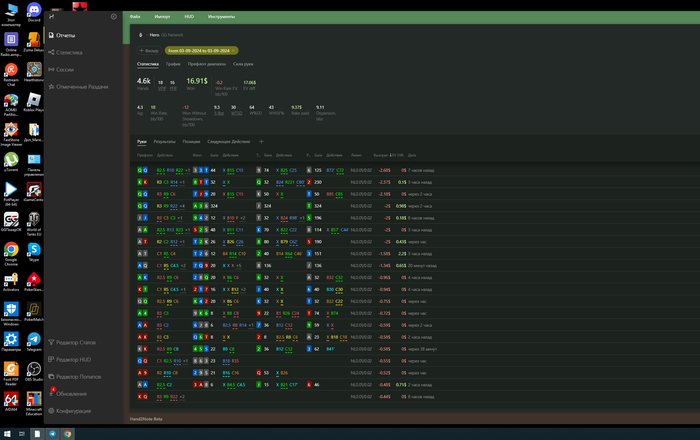Click the Chrome icon on the taskbar

click(67, 434)
